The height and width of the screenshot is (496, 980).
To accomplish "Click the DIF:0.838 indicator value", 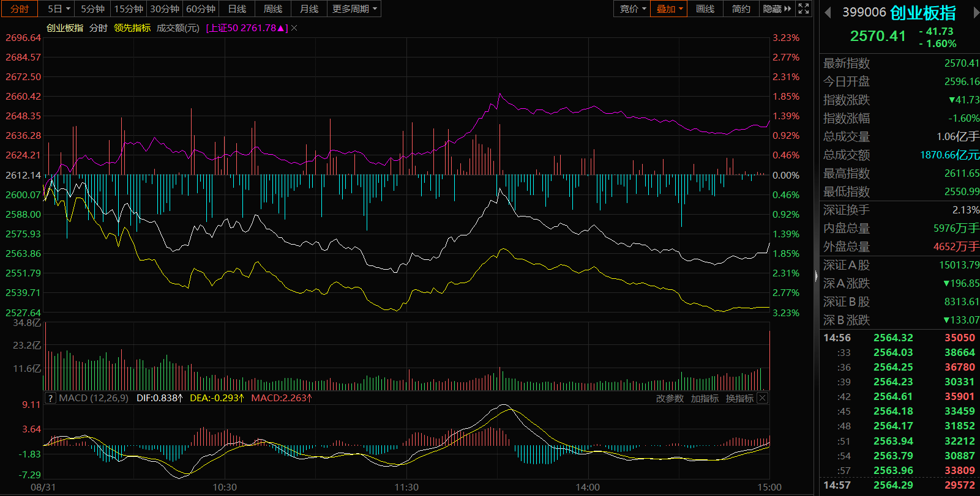I will tap(160, 398).
